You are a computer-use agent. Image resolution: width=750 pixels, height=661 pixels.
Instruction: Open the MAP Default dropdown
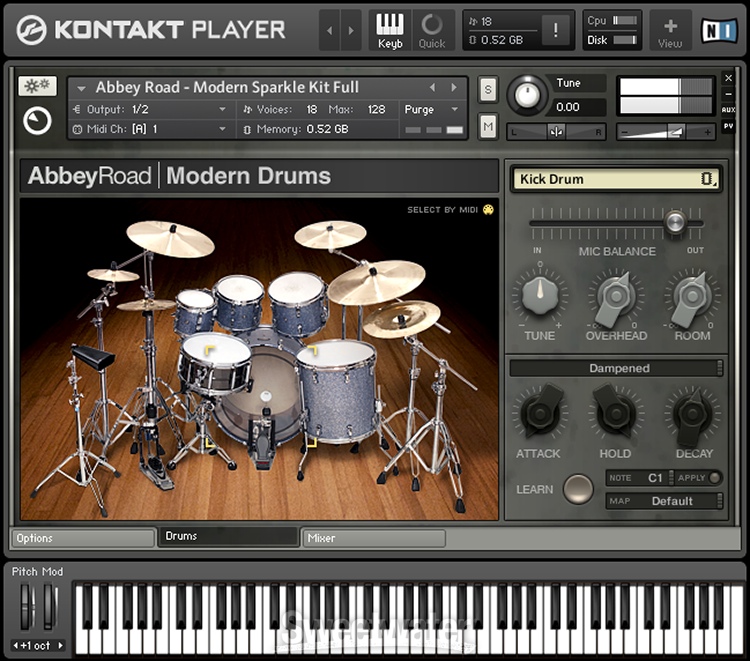coord(664,501)
